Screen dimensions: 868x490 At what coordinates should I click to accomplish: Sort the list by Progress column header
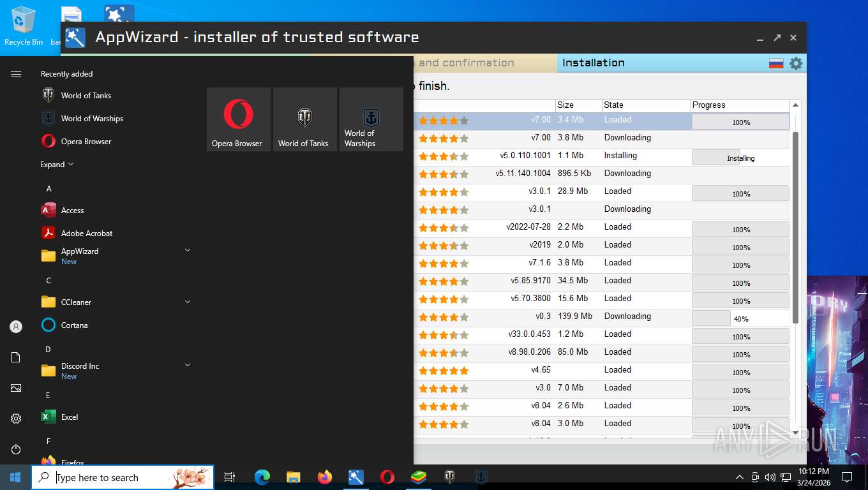pyautogui.click(x=740, y=105)
